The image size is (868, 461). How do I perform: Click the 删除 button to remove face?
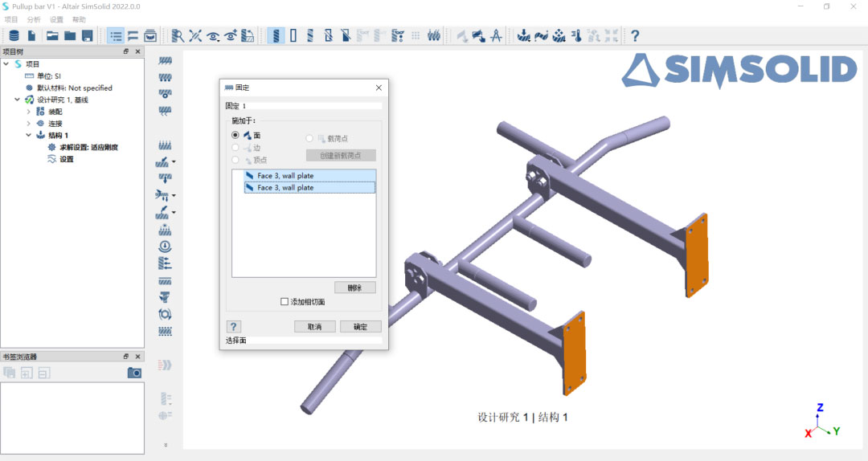pyautogui.click(x=354, y=288)
